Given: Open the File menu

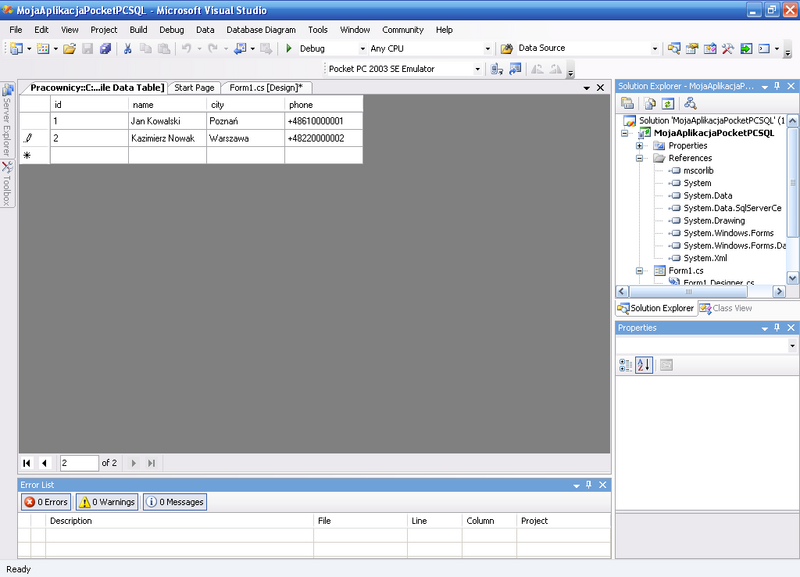Looking at the screenshot, I should tap(16, 30).
